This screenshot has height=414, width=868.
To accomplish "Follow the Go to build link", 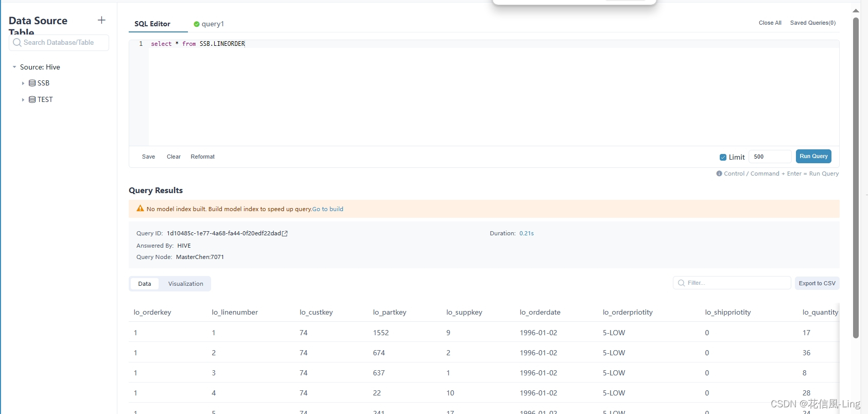I will click(x=327, y=209).
